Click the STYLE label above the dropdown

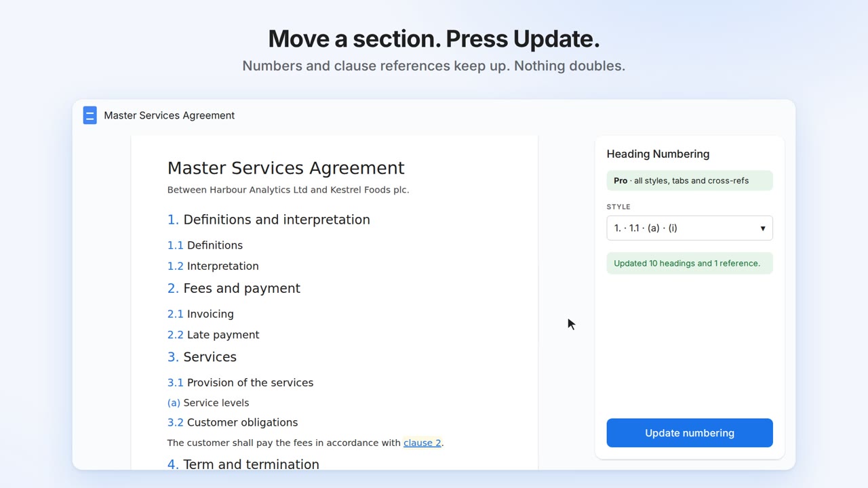(618, 207)
